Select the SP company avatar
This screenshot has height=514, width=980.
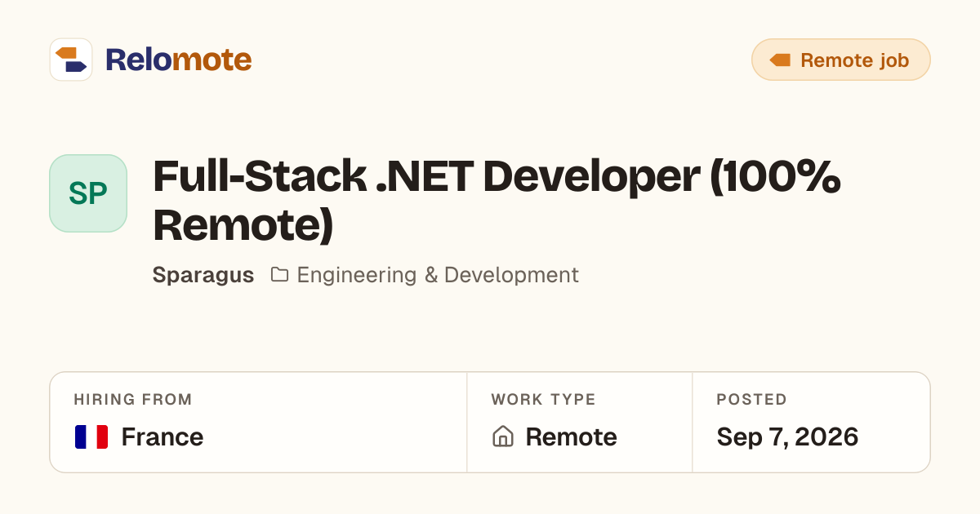tap(88, 193)
